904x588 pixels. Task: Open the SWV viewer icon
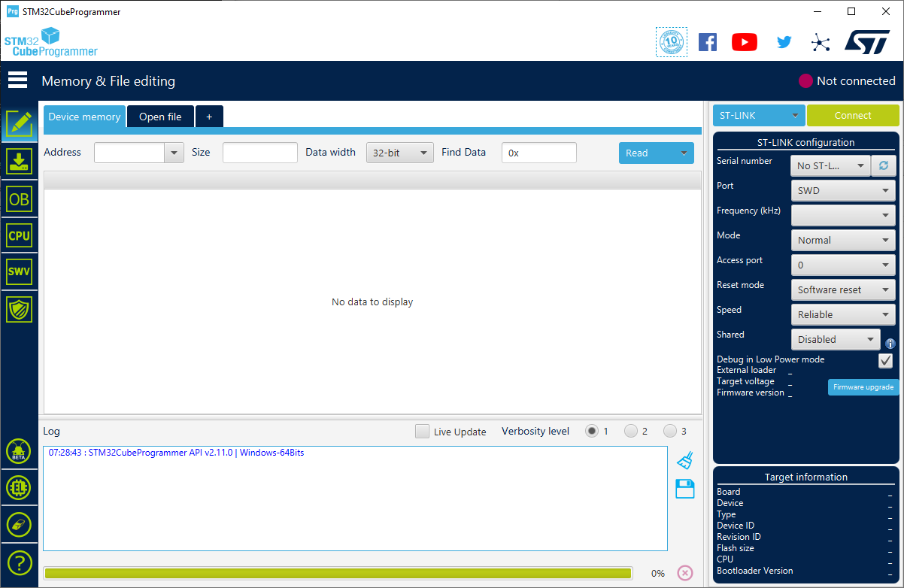click(19, 272)
